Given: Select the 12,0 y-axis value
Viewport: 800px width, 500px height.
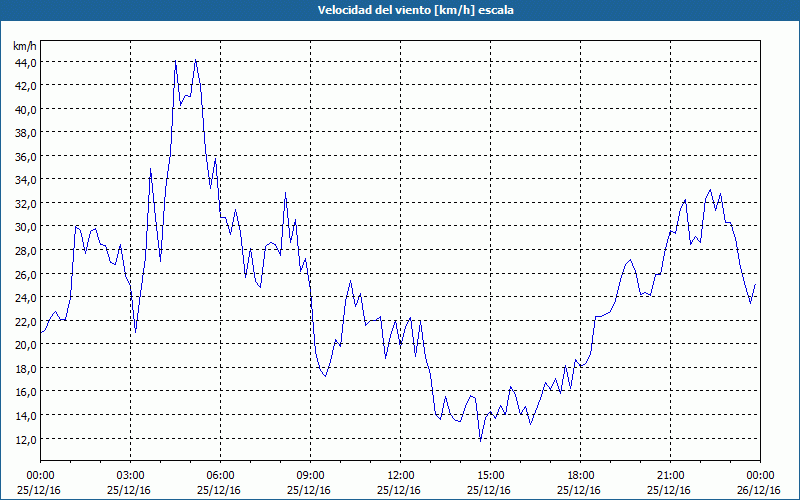Looking at the screenshot, I should pyautogui.click(x=26, y=439).
